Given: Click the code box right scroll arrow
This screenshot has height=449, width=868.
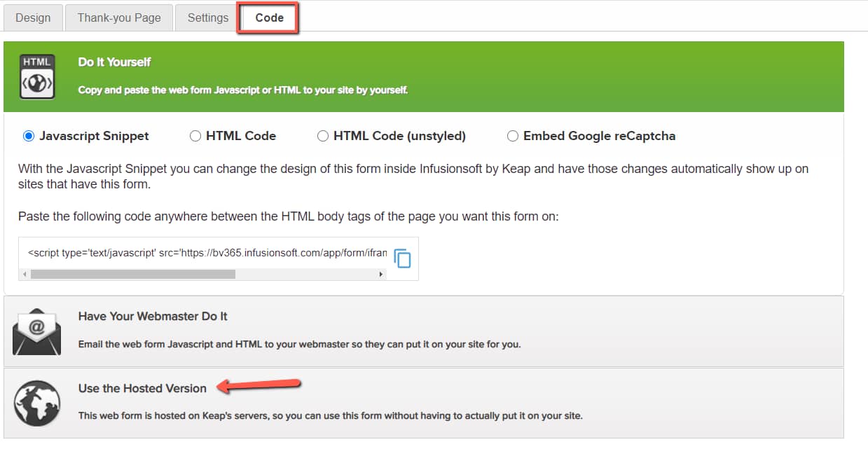Looking at the screenshot, I should 381,275.
